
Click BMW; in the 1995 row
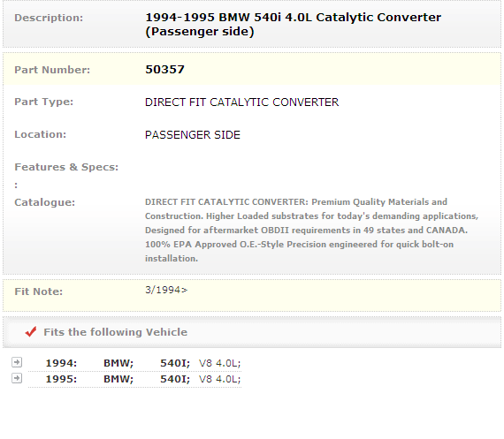click(x=118, y=379)
